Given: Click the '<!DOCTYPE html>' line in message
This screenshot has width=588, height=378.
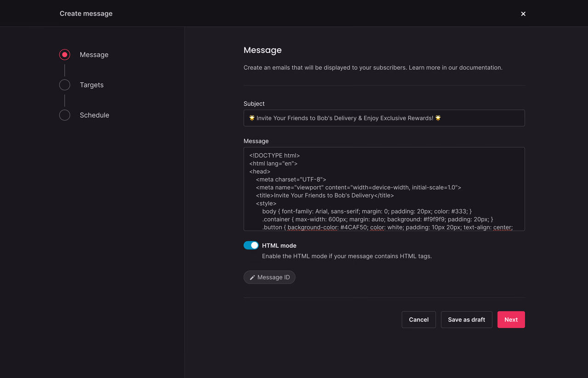Looking at the screenshot, I should [275, 156].
